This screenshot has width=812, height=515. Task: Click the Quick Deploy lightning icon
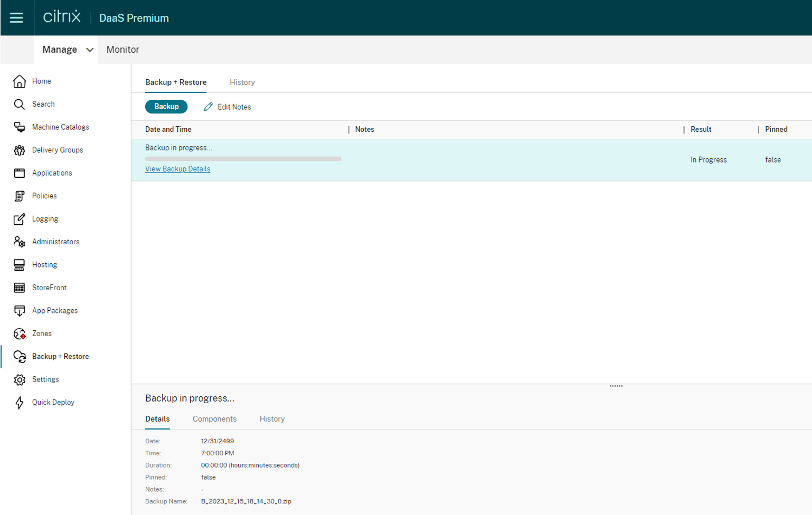click(20, 403)
